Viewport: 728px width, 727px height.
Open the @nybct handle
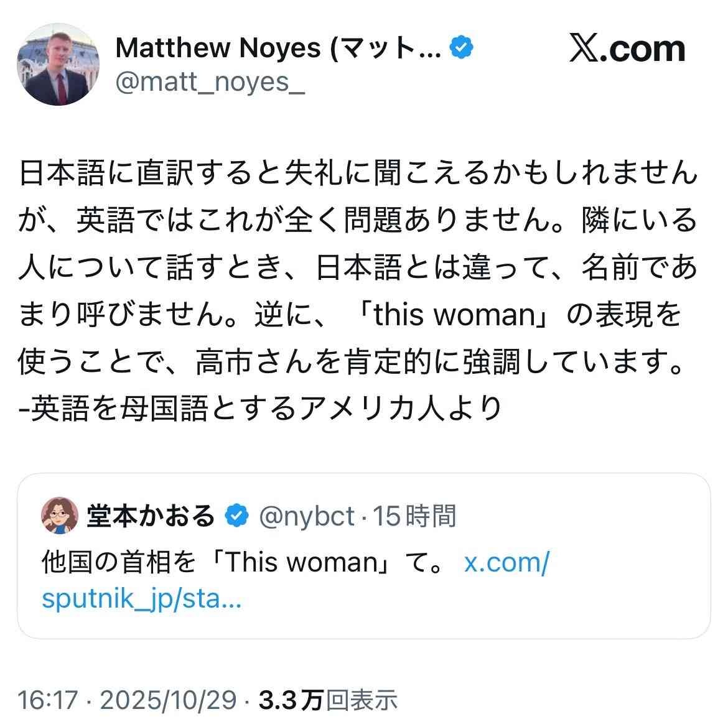click(306, 516)
